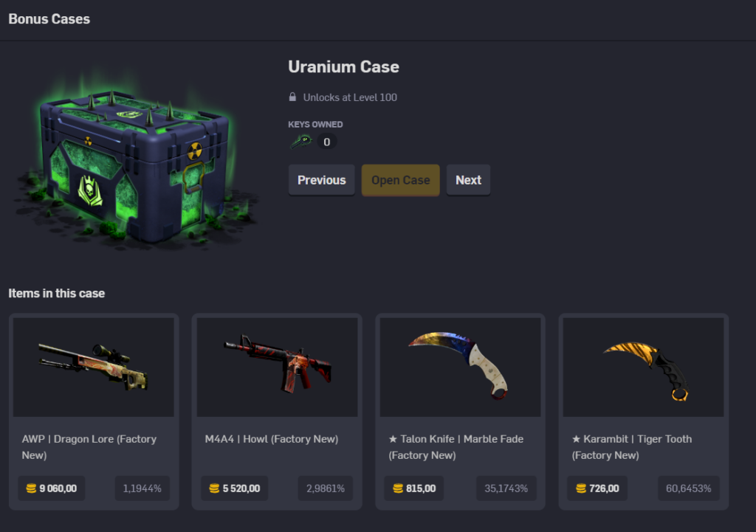Image resolution: width=756 pixels, height=532 pixels.
Task: Go to the Next case
Action: (x=468, y=180)
